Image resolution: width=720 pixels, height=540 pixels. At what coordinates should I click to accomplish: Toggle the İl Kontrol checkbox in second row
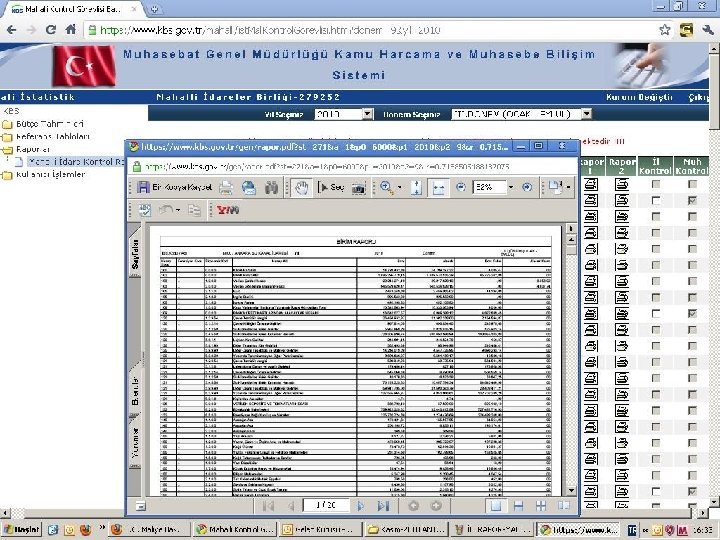tap(656, 200)
